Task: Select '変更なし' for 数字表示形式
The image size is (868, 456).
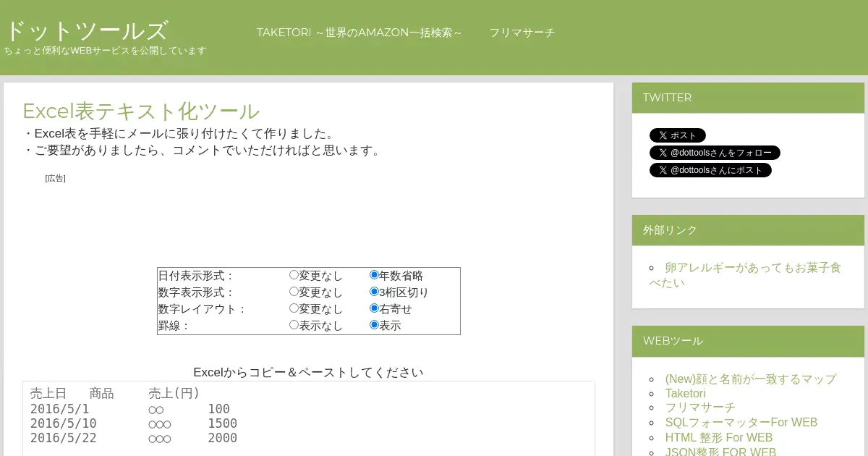Action: (x=294, y=292)
